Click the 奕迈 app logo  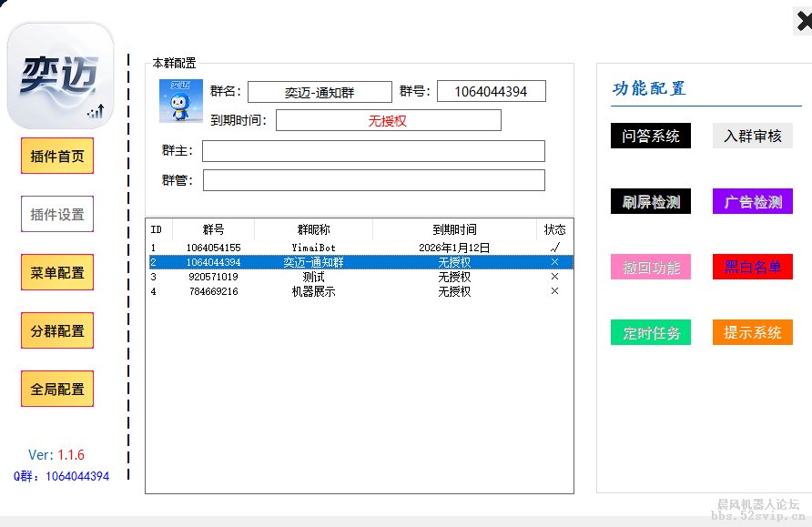pyautogui.click(x=60, y=76)
